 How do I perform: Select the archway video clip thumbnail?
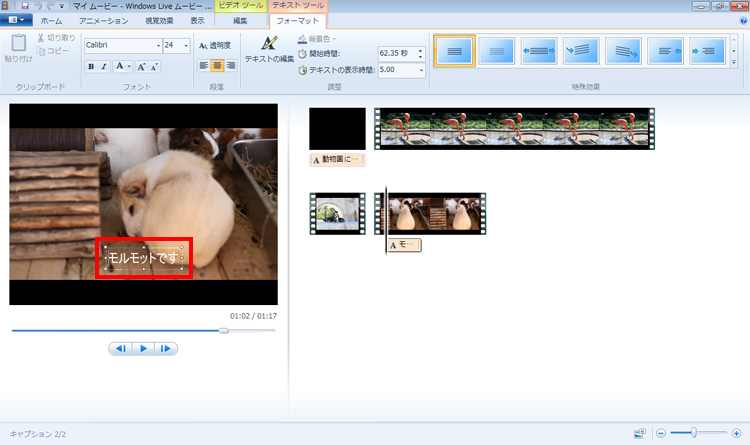[x=337, y=213]
